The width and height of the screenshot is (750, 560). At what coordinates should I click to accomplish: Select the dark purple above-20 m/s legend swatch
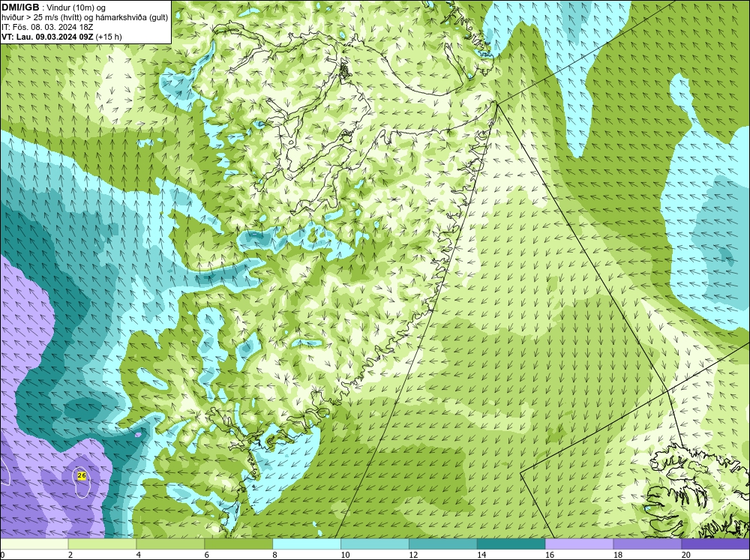point(715,544)
